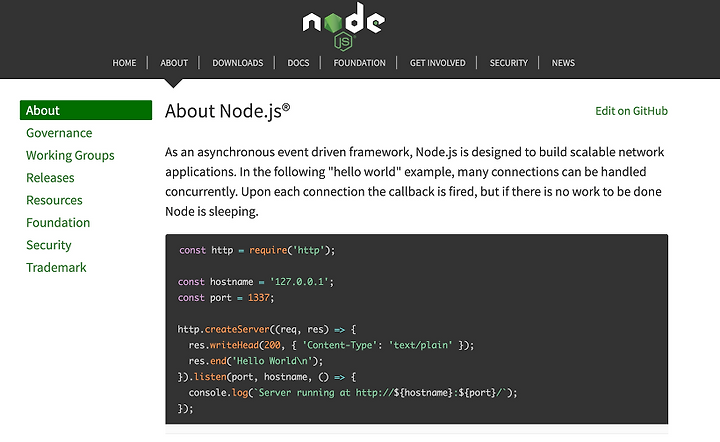
Task: Click the port 1337 code line
Action: [226, 298]
